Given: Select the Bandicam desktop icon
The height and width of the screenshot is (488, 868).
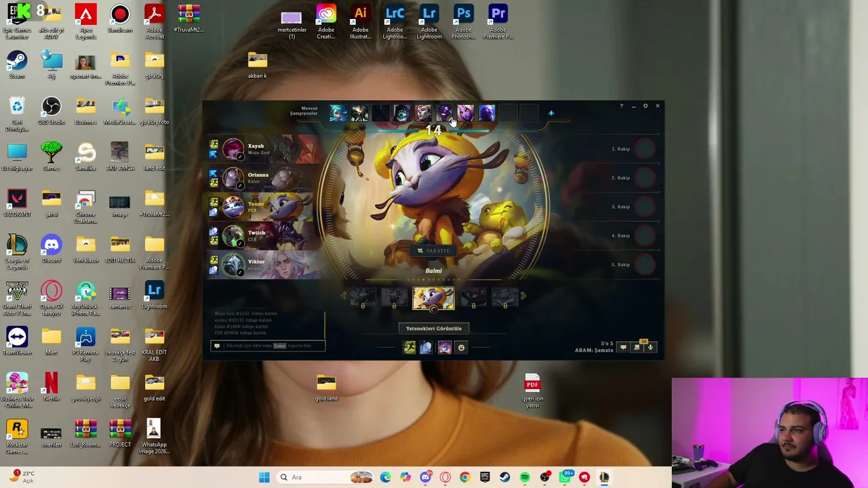Looking at the screenshot, I should pyautogui.click(x=120, y=19).
